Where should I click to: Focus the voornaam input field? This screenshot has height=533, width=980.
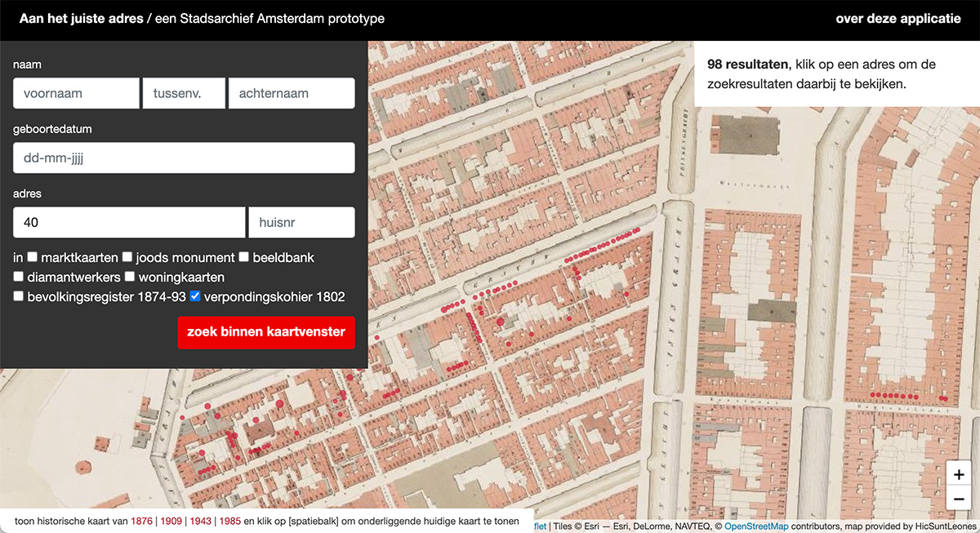point(76,93)
